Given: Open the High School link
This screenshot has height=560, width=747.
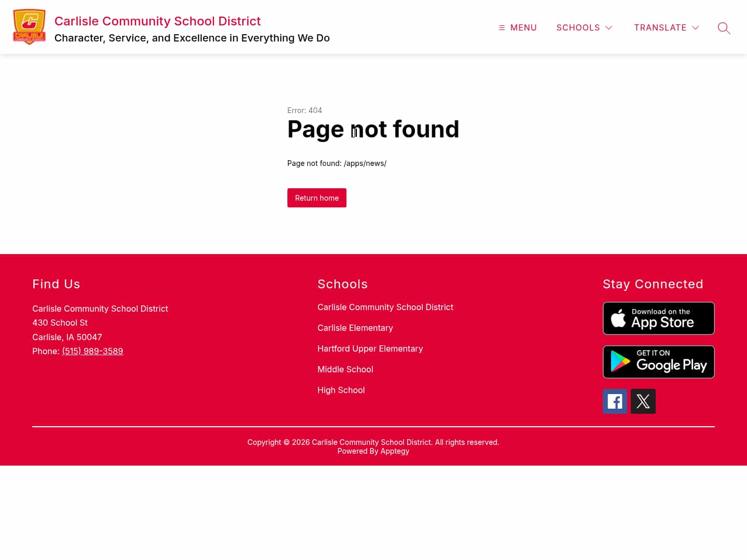Looking at the screenshot, I should point(341,390).
